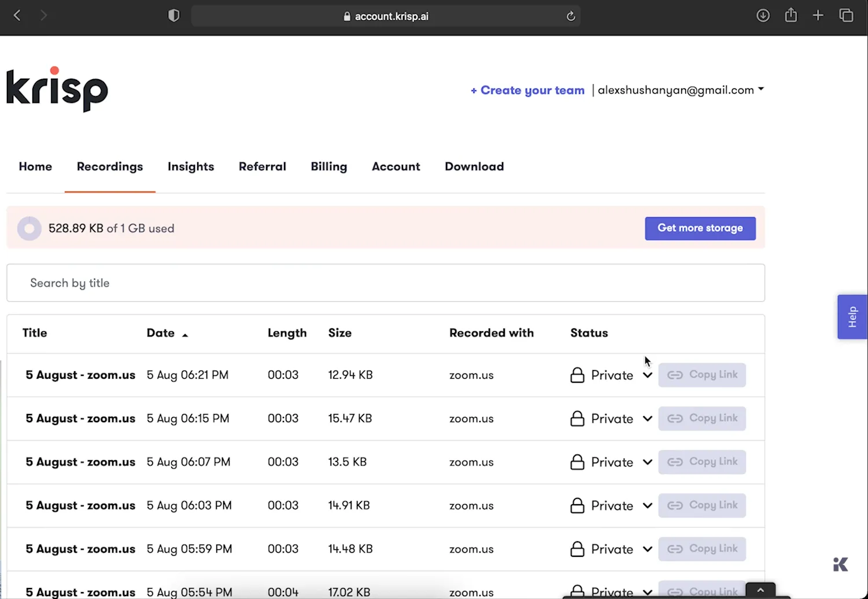Click the browser share icon
Viewport: 868px width, 599px height.
click(791, 15)
